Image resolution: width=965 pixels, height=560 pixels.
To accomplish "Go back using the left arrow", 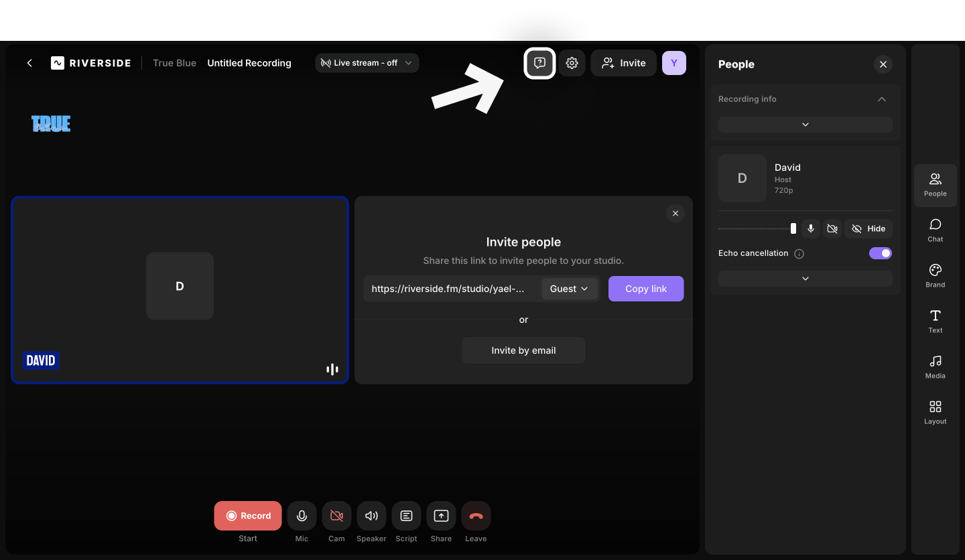I will pos(29,63).
